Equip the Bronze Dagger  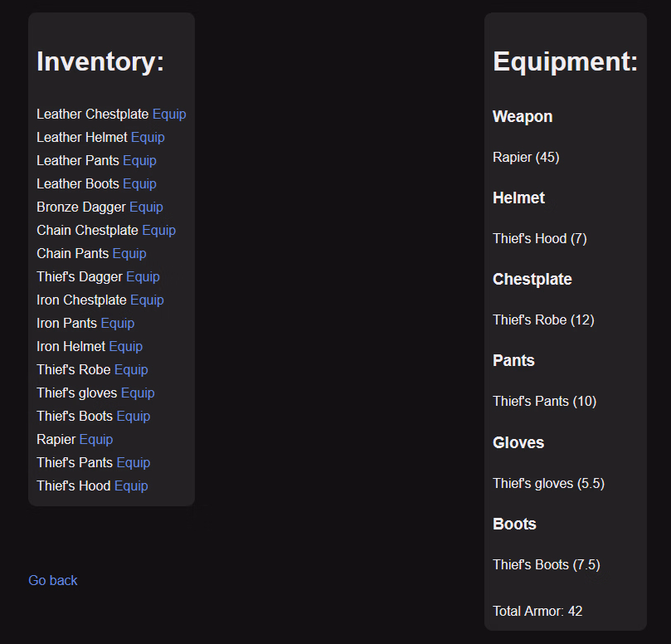(146, 207)
